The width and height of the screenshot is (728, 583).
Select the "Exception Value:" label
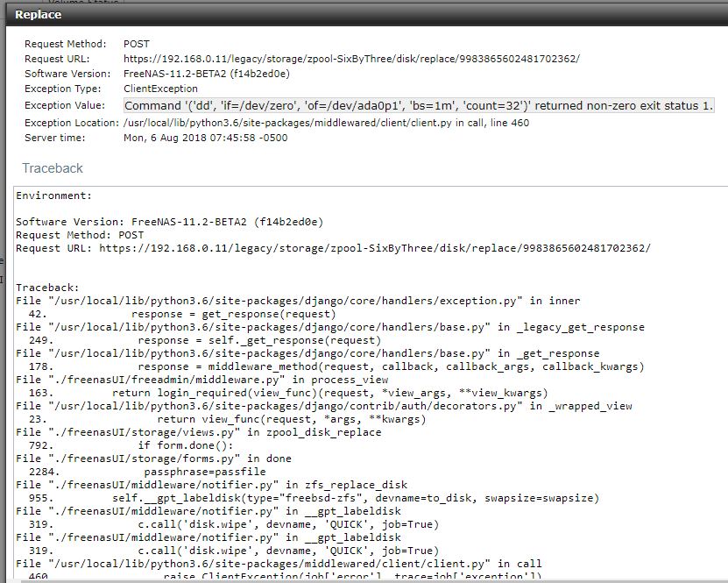coord(65,105)
